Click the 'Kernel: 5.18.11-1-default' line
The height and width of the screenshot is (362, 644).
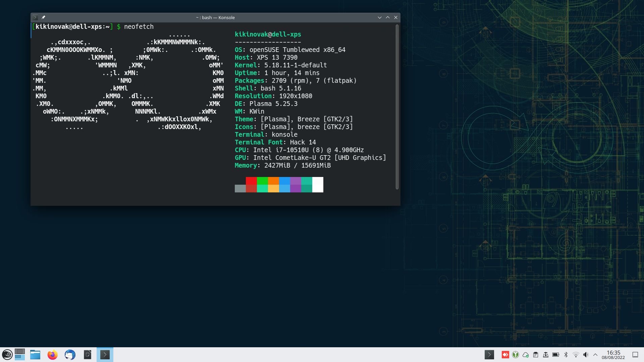tap(281, 65)
